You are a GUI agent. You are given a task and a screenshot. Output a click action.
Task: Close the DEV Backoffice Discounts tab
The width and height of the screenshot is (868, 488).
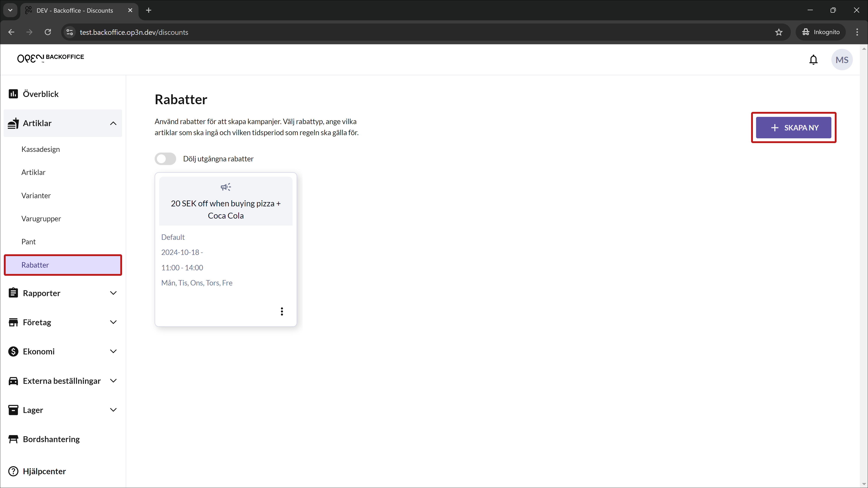point(130,10)
